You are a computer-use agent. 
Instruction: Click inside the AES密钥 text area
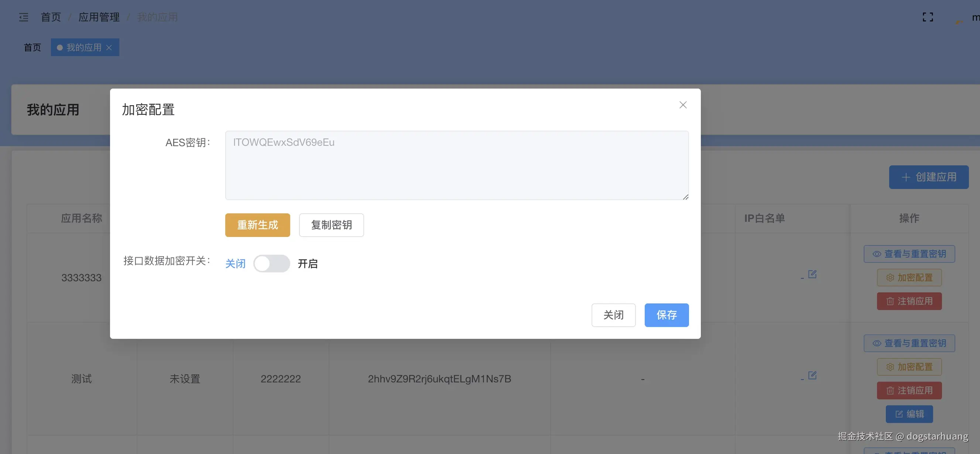[456, 165]
